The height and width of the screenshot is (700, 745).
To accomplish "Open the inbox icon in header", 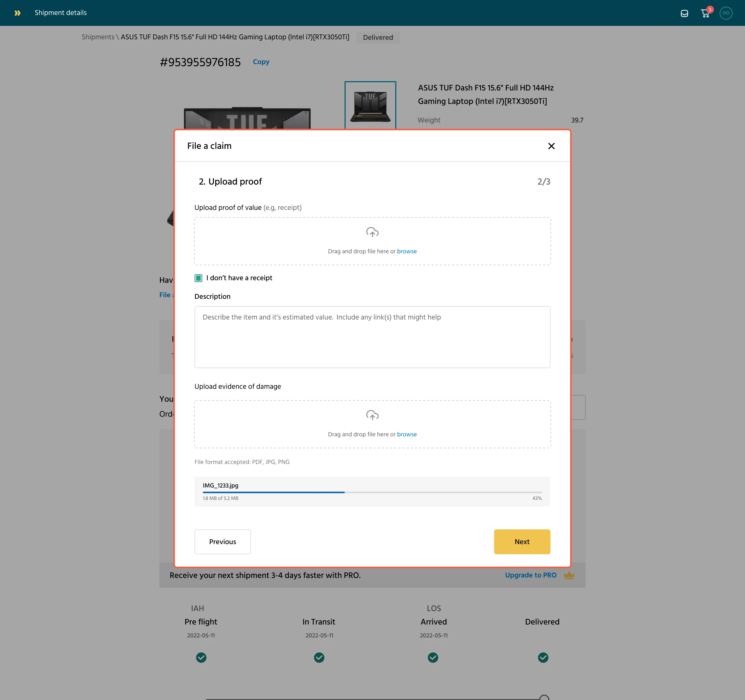I will 684,13.
